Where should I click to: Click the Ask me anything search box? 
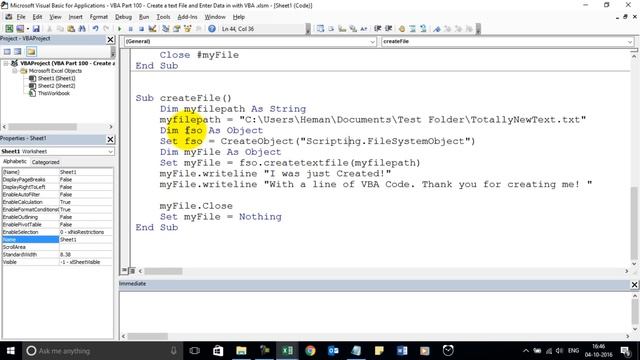102,351
